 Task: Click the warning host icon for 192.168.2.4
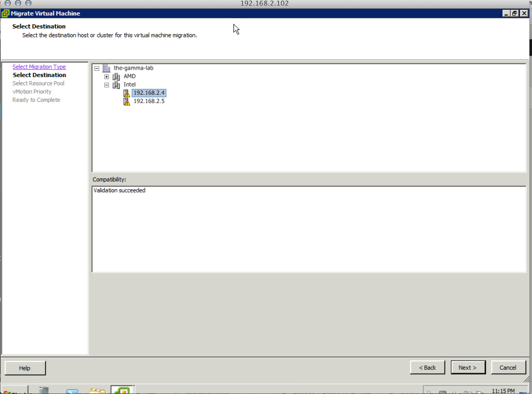pos(127,93)
